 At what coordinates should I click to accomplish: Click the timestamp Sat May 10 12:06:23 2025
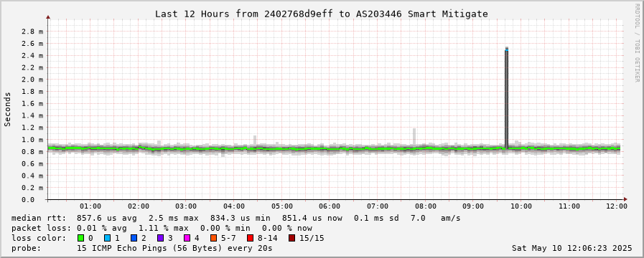click(x=572, y=248)
